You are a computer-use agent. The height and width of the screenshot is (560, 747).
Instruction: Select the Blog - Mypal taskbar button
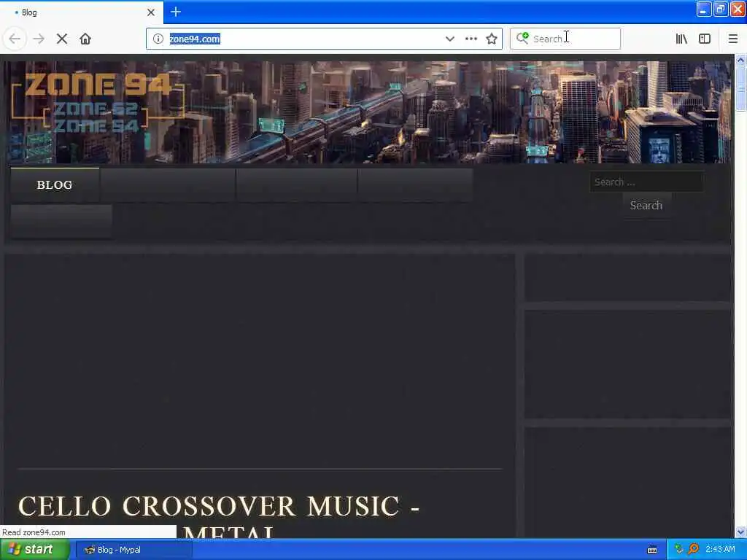[x=133, y=550]
